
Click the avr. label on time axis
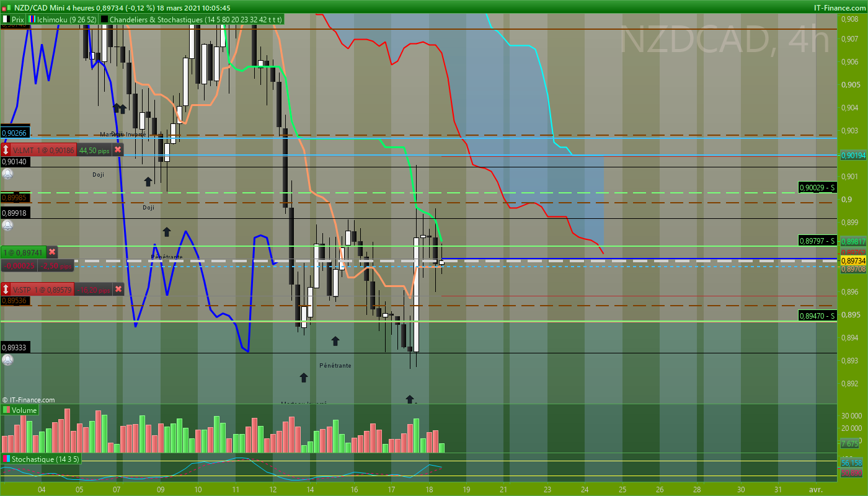pyautogui.click(x=817, y=489)
